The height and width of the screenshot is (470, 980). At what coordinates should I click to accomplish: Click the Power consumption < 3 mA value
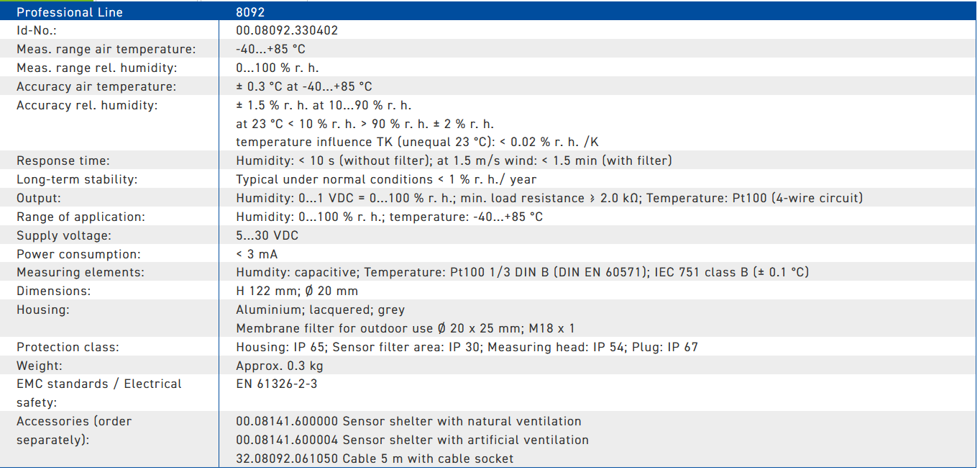click(x=257, y=255)
